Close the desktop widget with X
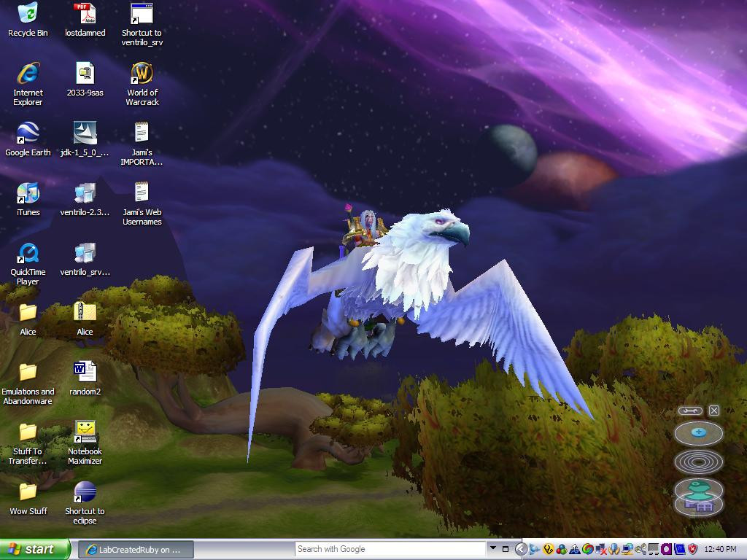Viewport: 747px width, 560px height. [x=713, y=411]
